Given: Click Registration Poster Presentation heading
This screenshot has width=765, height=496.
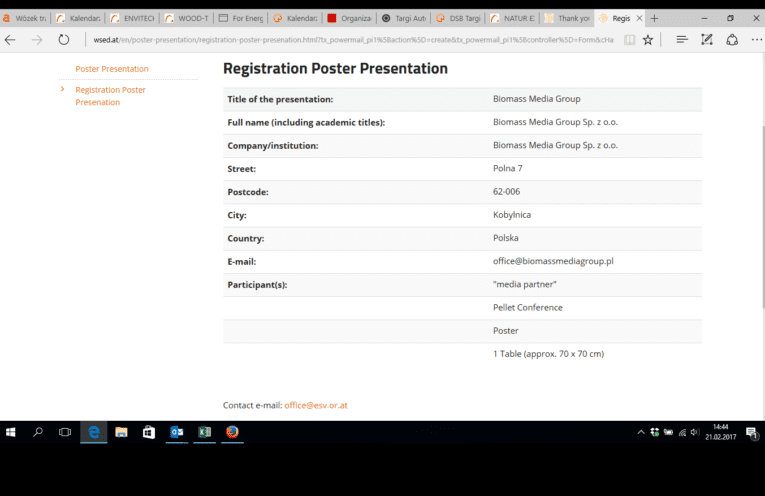Looking at the screenshot, I should click(x=335, y=68).
